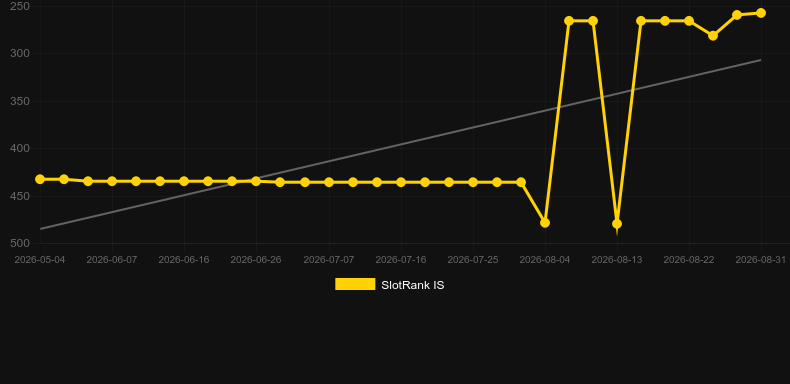This screenshot has width=790, height=384.
Task: Click the 2026-07-16 date label
Action: [401, 260]
